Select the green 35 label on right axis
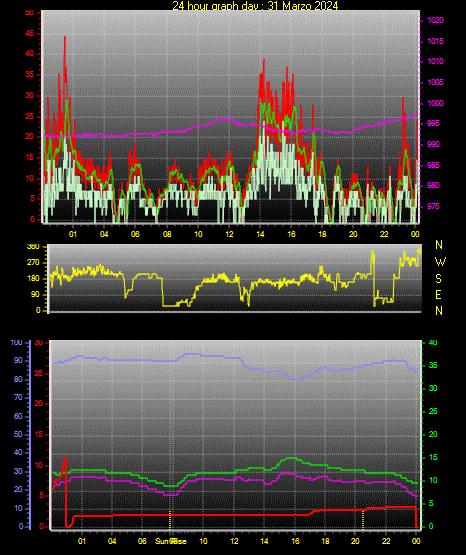Viewport: 466px width, 555px height. (433, 365)
